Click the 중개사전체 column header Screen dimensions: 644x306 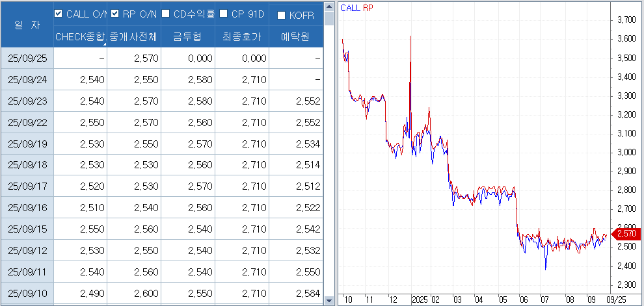(x=133, y=37)
